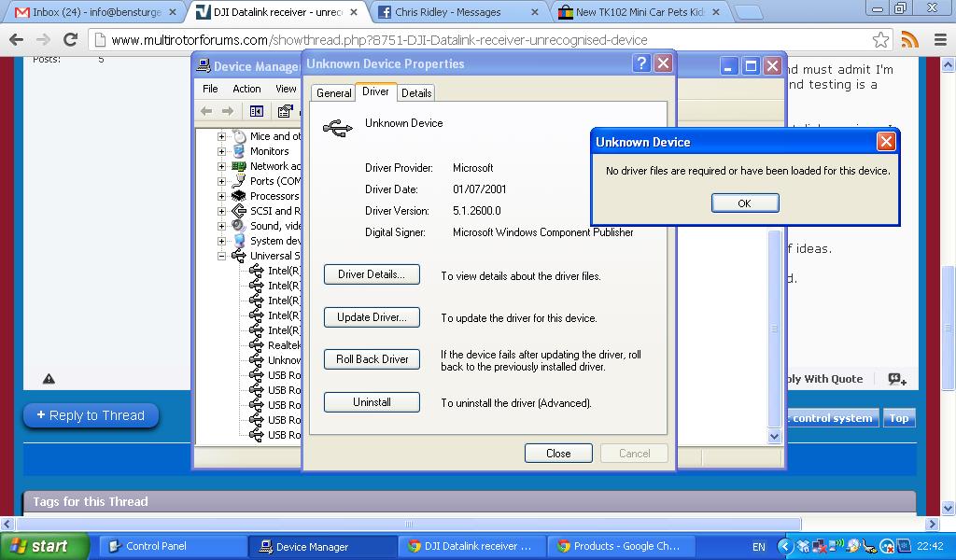The image size is (956, 560).
Task: Expand the SCSI and RAID node
Action: click(222, 211)
